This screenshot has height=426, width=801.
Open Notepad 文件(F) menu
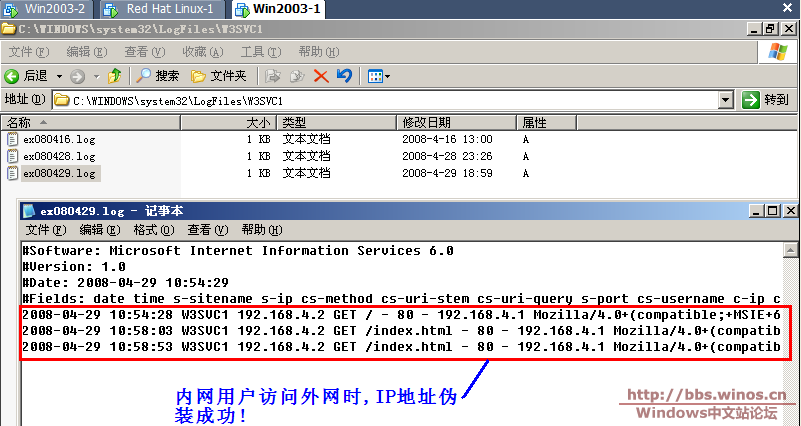point(46,230)
